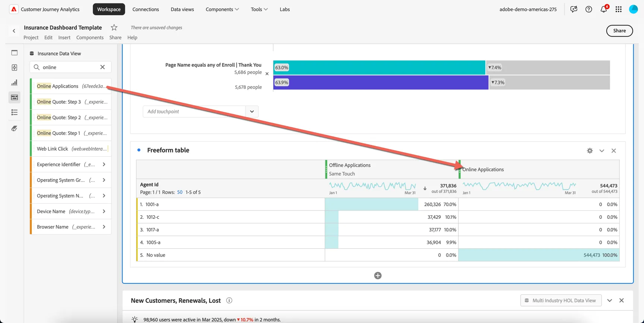Viewport: 644px width, 323px height.
Task: Expand the Device Name dimension
Action: pos(104,211)
